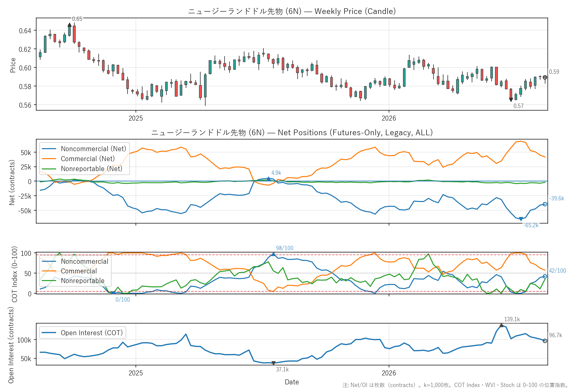Click the '-65.2k' annotation text
Screen dimensions: 574x392
point(531,225)
